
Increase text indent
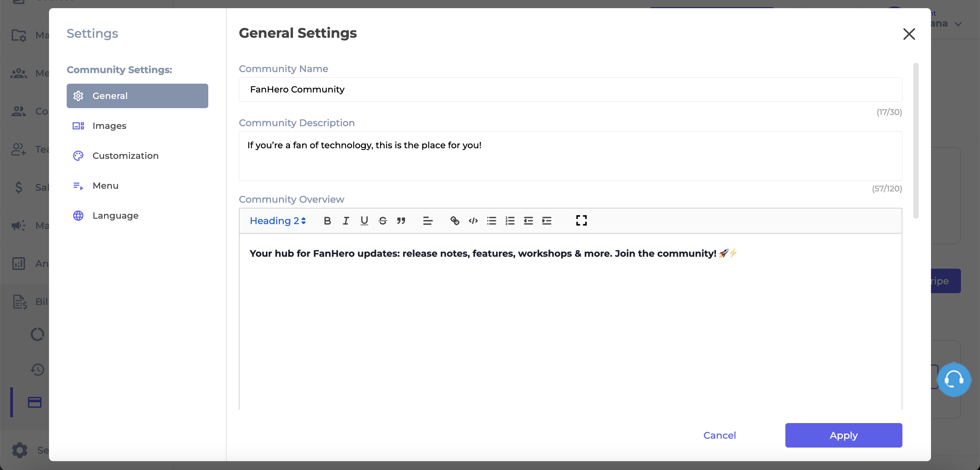click(547, 221)
